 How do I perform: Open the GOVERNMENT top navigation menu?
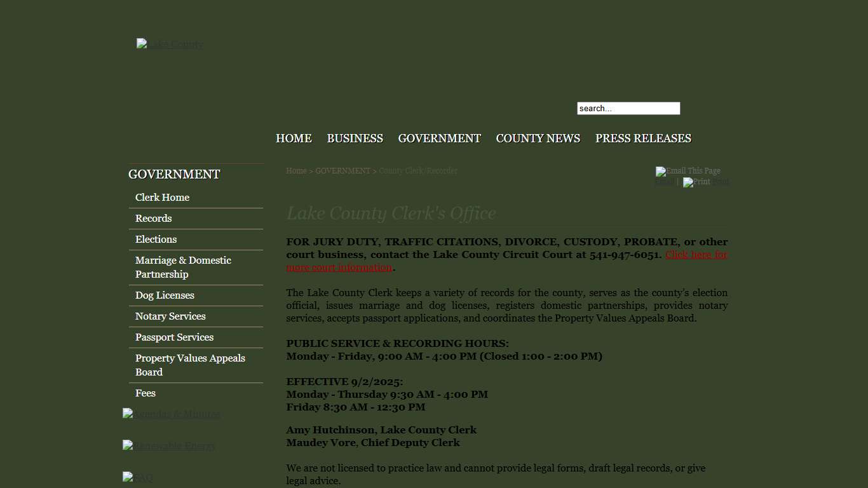[x=439, y=139]
